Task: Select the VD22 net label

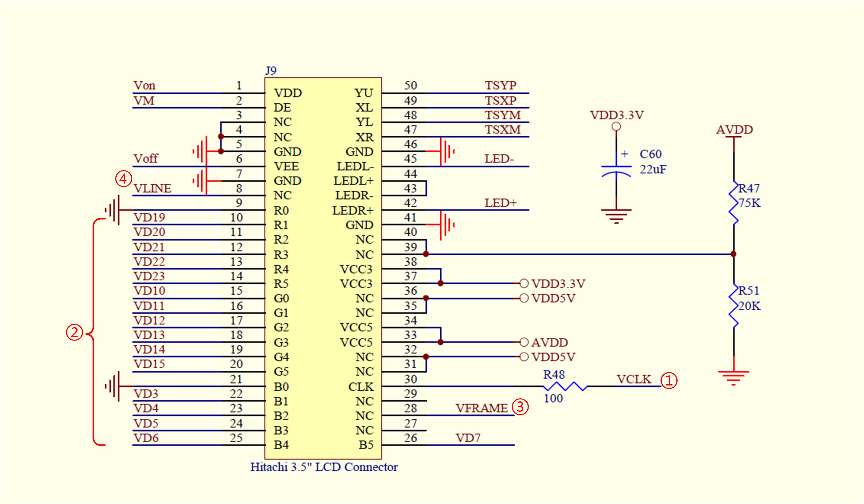Action: tap(149, 261)
